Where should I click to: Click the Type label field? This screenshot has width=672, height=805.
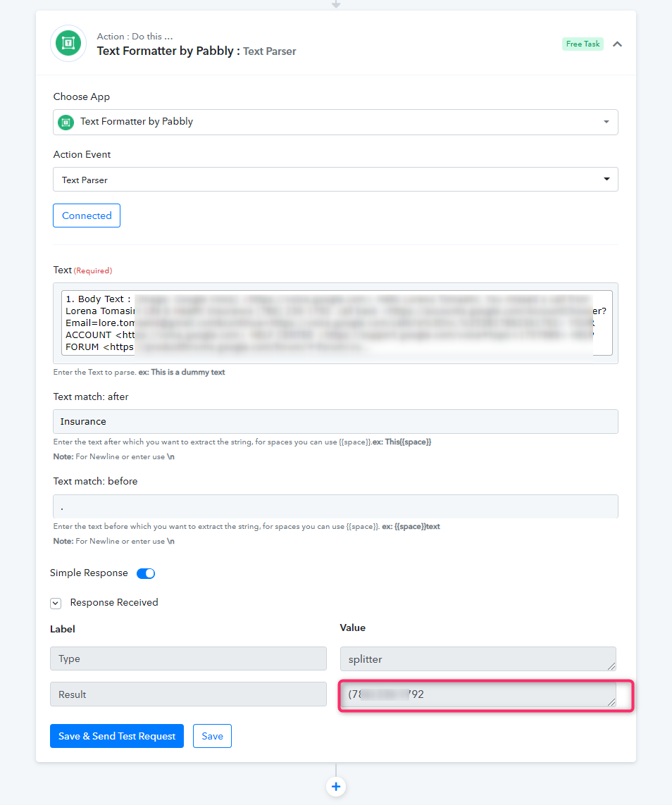tap(188, 659)
